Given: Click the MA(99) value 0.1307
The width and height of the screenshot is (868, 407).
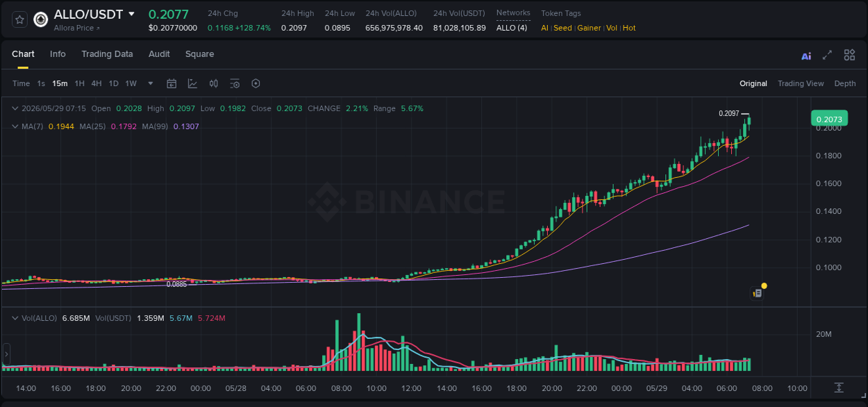Looking at the screenshot, I should pyautogui.click(x=186, y=126).
